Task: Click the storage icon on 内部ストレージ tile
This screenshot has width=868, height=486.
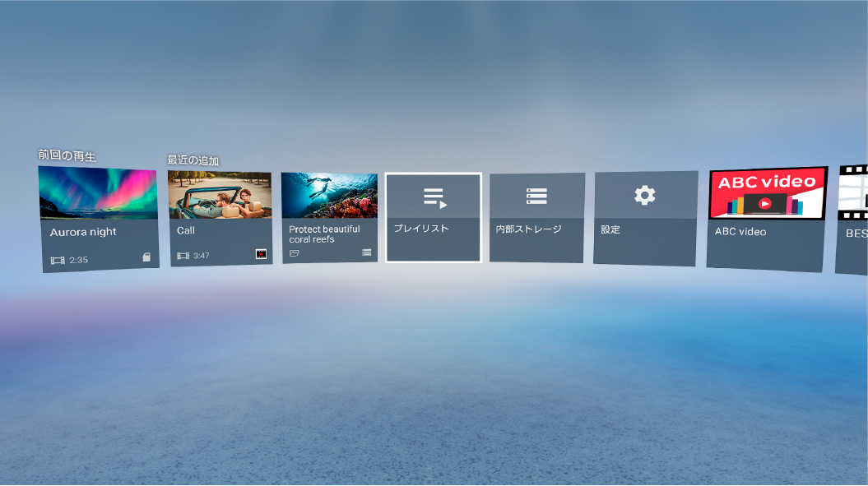Action: (x=536, y=196)
